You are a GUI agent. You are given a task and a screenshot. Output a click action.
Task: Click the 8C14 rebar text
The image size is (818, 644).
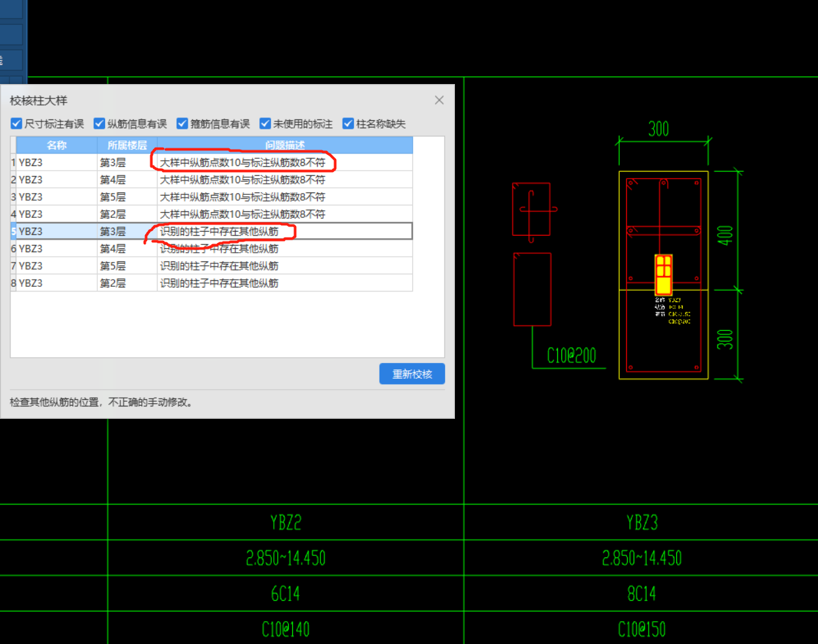click(x=641, y=593)
